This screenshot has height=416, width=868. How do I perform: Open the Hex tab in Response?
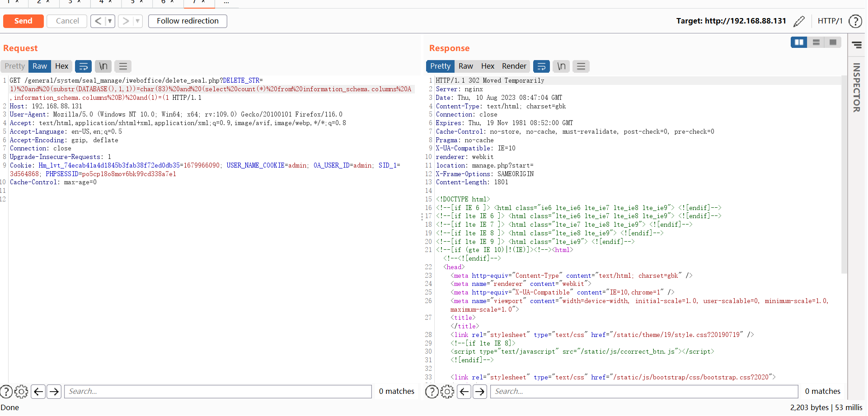pos(488,66)
